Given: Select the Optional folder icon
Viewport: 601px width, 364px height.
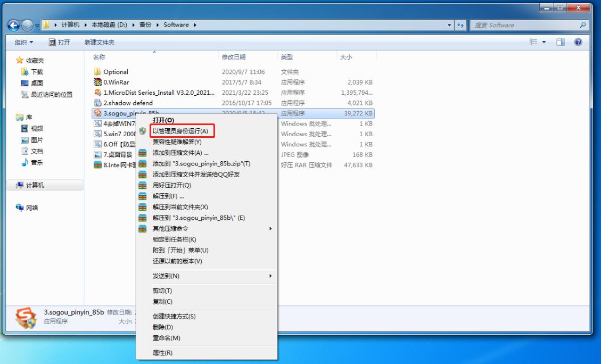Looking at the screenshot, I should point(97,72).
